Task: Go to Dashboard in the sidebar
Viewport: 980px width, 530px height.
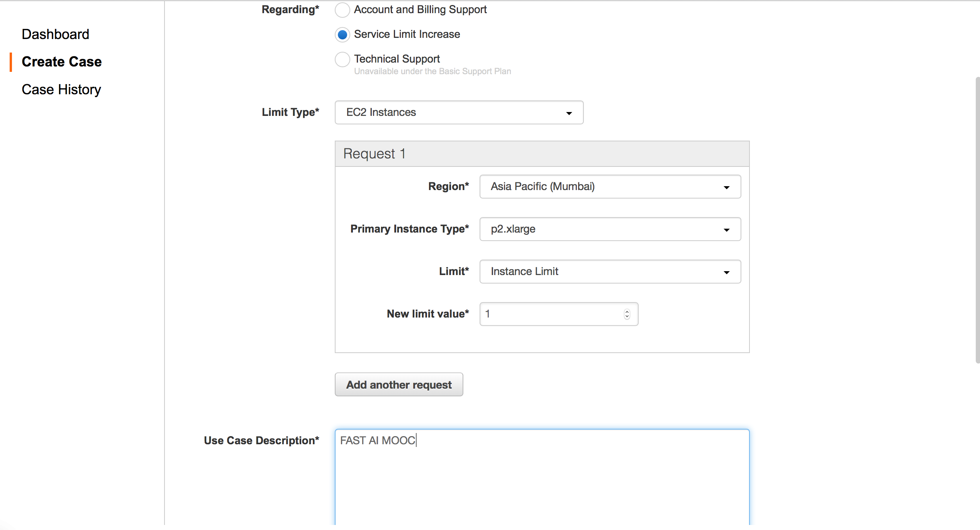Action: coord(55,34)
